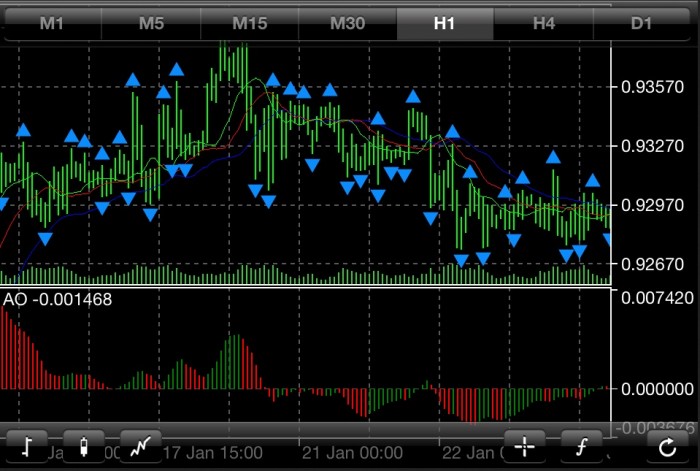The width and height of the screenshot is (700, 471).
Task: Switch to the M5 timeframe tab
Action: click(x=151, y=23)
